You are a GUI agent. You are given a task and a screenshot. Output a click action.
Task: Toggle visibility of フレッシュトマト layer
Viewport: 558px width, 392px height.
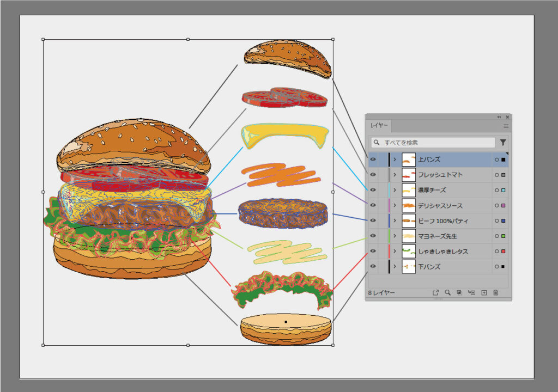tap(373, 175)
